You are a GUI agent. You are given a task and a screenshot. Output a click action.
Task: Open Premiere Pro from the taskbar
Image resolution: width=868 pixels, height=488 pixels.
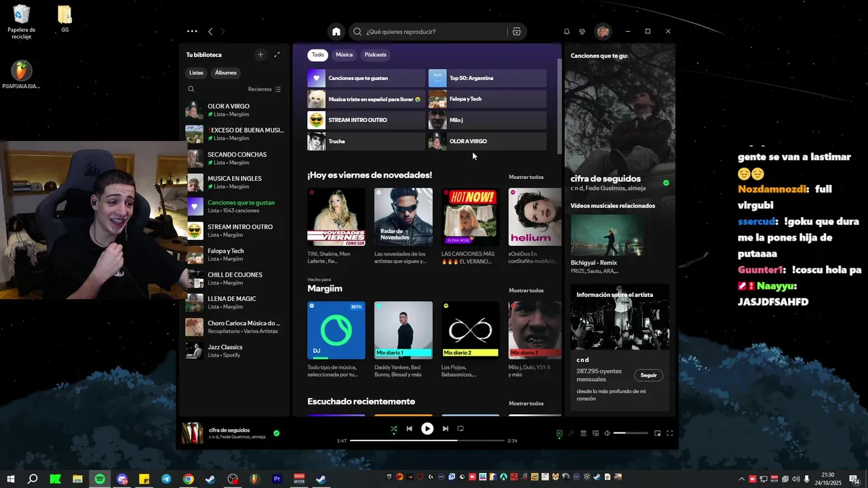coord(277,479)
